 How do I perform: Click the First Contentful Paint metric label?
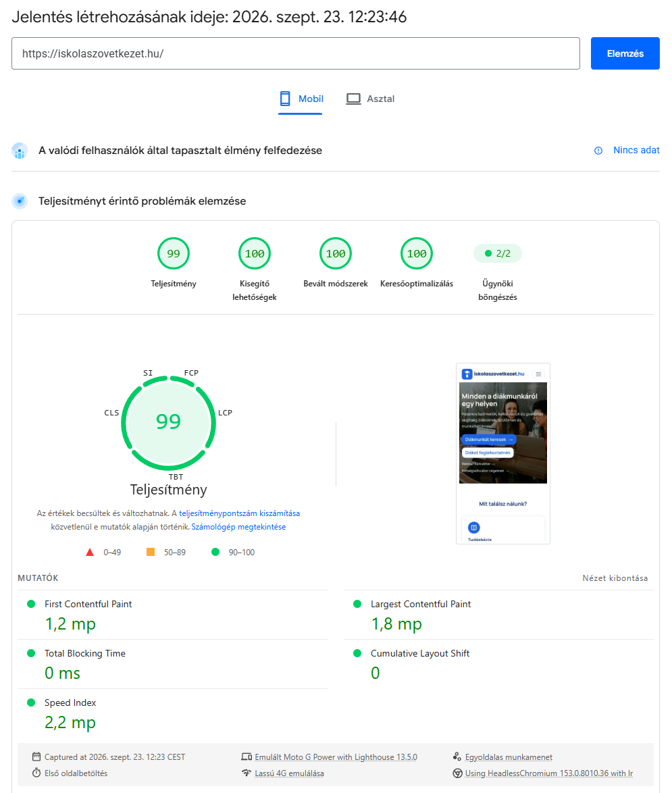88,604
